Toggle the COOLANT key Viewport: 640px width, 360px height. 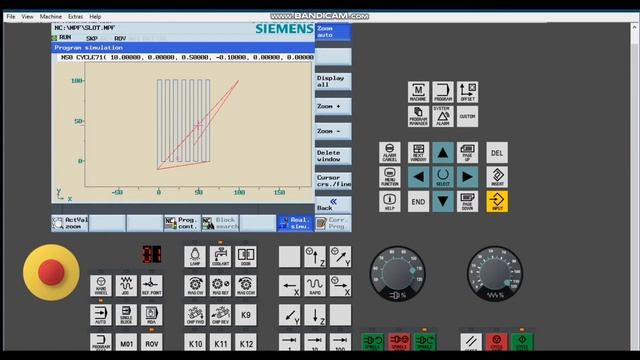pyautogui.click(x=220, y=256)
